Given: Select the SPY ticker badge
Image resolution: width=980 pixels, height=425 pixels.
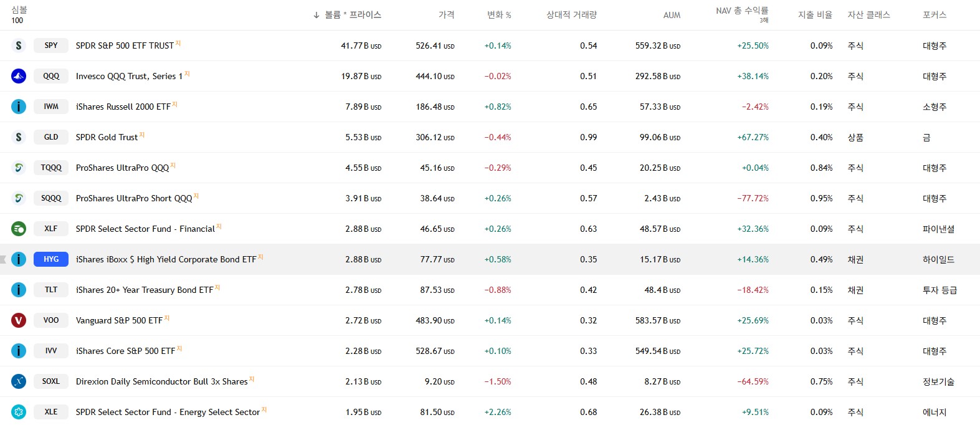Looking at the screenshot, I should click(51, 45).
